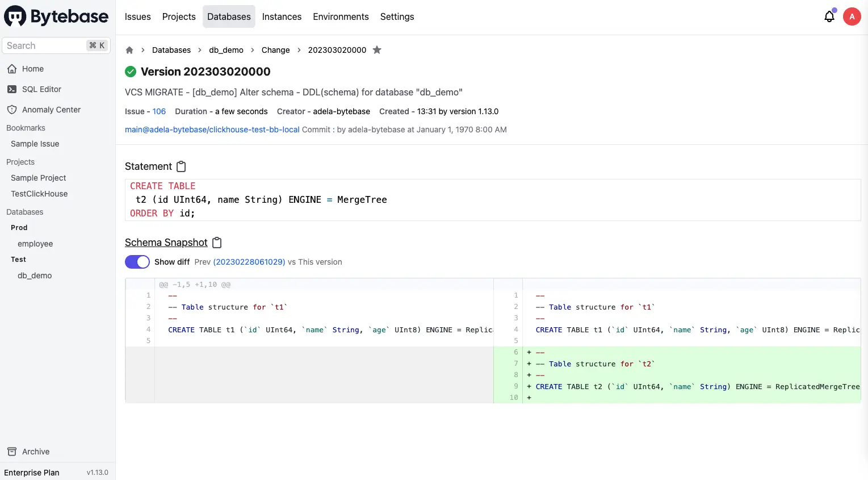The height and width of the screenshot is (480, 868).
Task: Copy the Schema Snapshot using its copy icon
Action: click(x=217, y=243)
